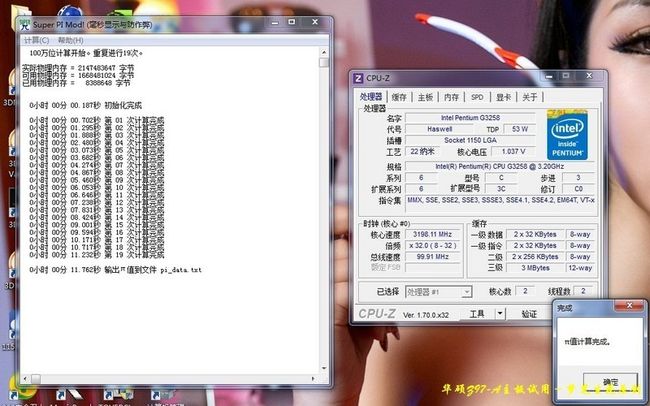Screen dimensions: 650x406
Task: Open the 帮助(H) menu in Super PI
Action: click(x=70, y=40)
